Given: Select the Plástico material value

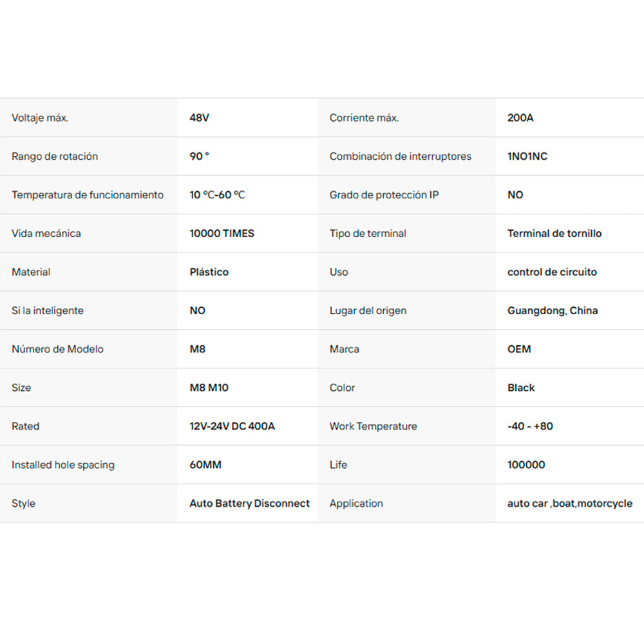Looking at the screenshot, I should tap(209, 272).
